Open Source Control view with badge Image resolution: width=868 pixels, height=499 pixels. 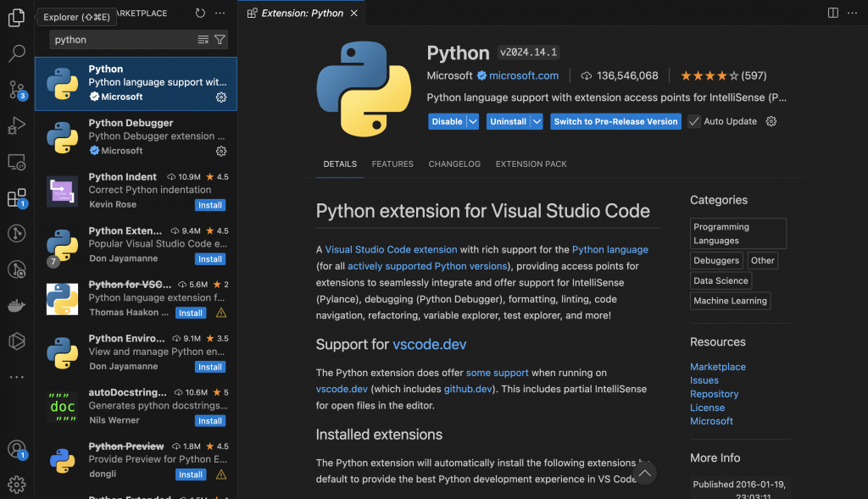[17, 90]
